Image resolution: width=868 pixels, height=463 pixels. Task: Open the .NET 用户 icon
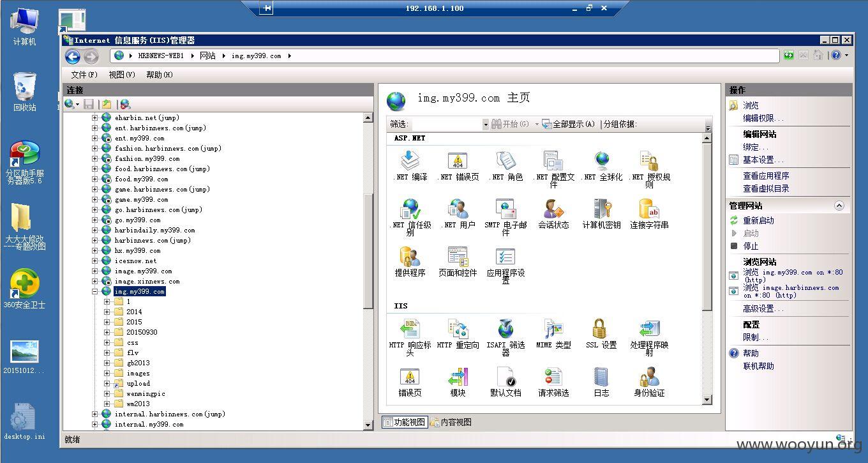coord(458,214)
